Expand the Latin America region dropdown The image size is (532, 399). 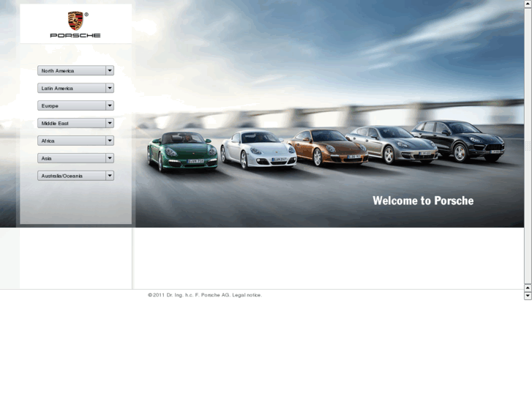click(x=75, y=89)
